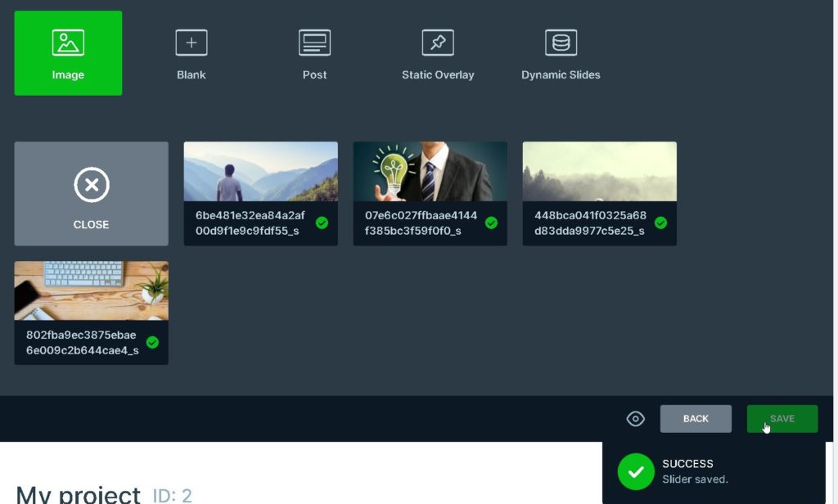This screenshot has height=504, width=838.
Task: Click the My project heading
Action: click(79, 494)
